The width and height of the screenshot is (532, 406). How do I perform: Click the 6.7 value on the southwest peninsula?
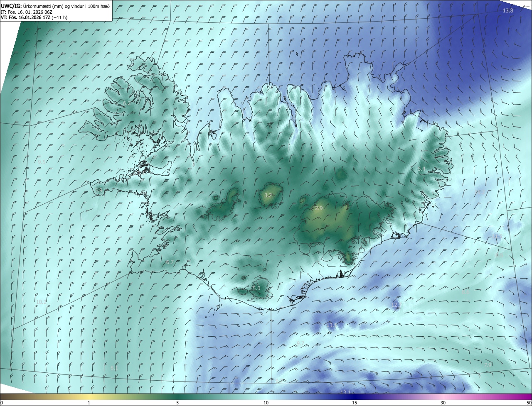[170, 262]
